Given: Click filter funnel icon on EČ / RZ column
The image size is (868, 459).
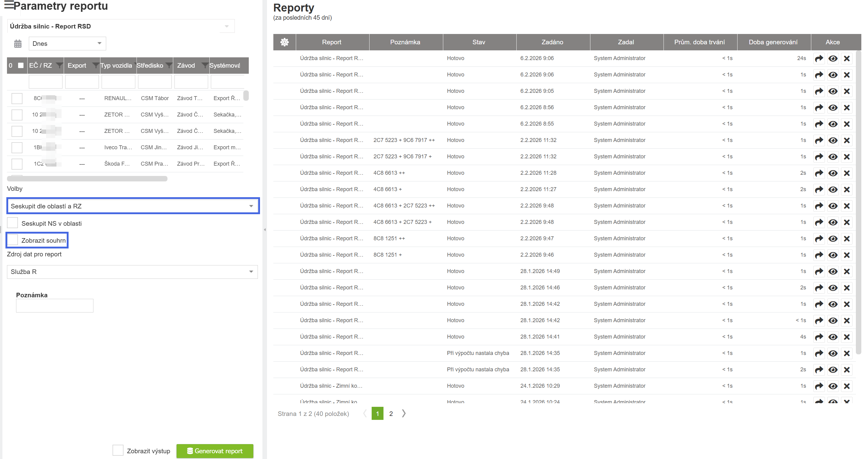Looking at the screenshot, I should tap(59, 66).
